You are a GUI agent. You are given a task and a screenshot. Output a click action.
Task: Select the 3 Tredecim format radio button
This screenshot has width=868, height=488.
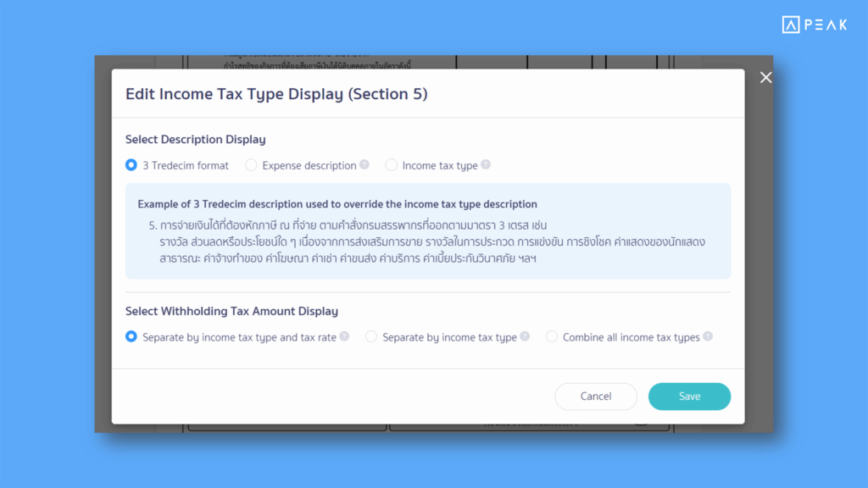(131, 165)
